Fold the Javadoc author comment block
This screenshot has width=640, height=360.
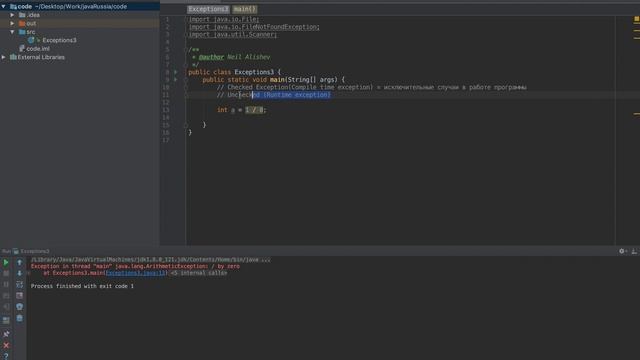(186, 50)
